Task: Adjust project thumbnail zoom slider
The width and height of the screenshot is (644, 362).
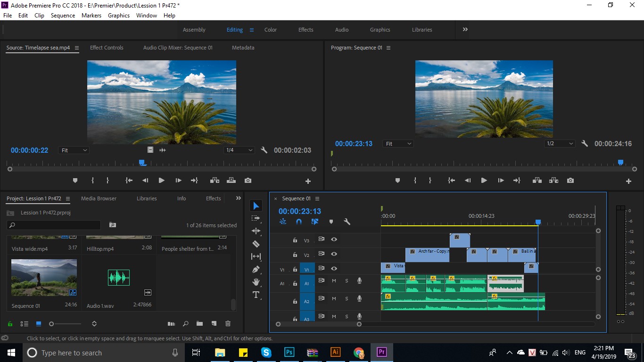Action: click(x=51, y=324)
